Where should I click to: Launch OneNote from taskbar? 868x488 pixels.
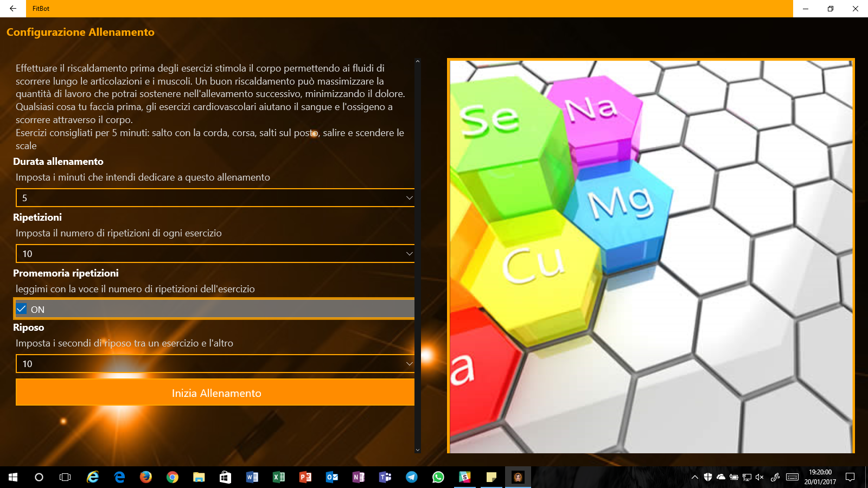pos(359,477)
